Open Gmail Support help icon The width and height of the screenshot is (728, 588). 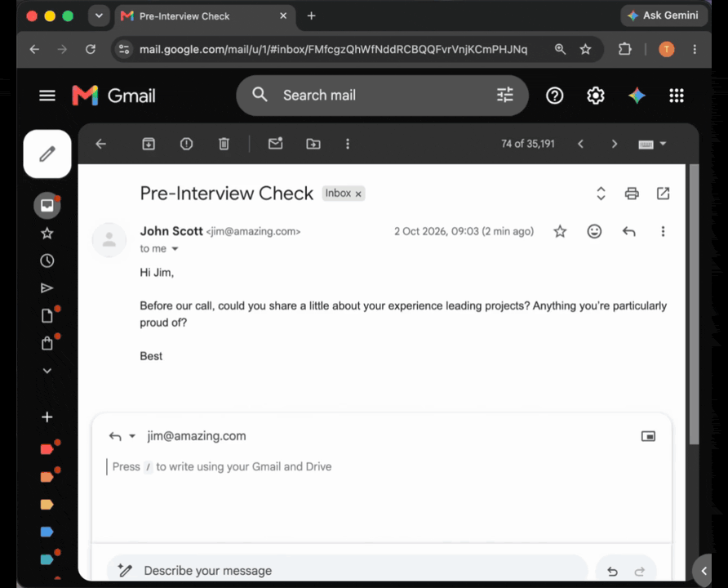[x=554, y=96]
